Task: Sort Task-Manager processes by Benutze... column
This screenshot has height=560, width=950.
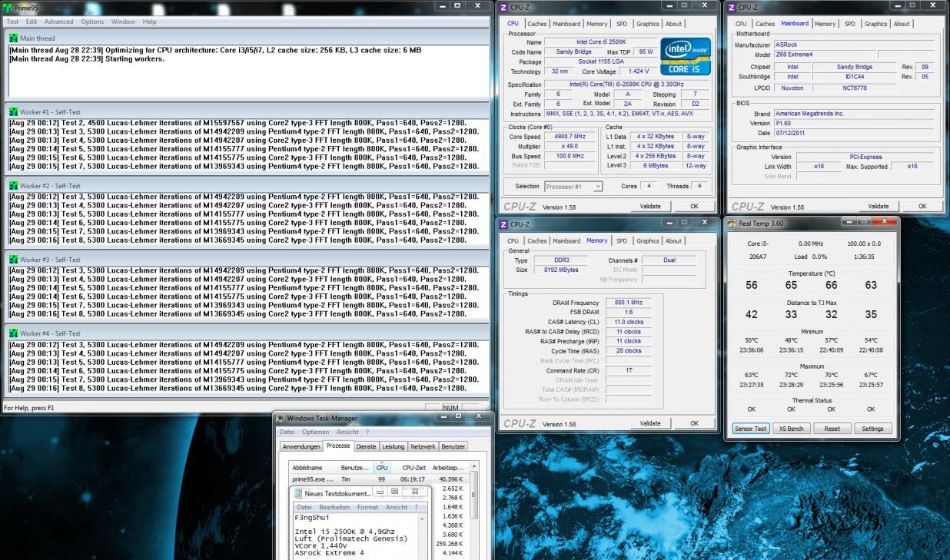Action: point(356,467)
